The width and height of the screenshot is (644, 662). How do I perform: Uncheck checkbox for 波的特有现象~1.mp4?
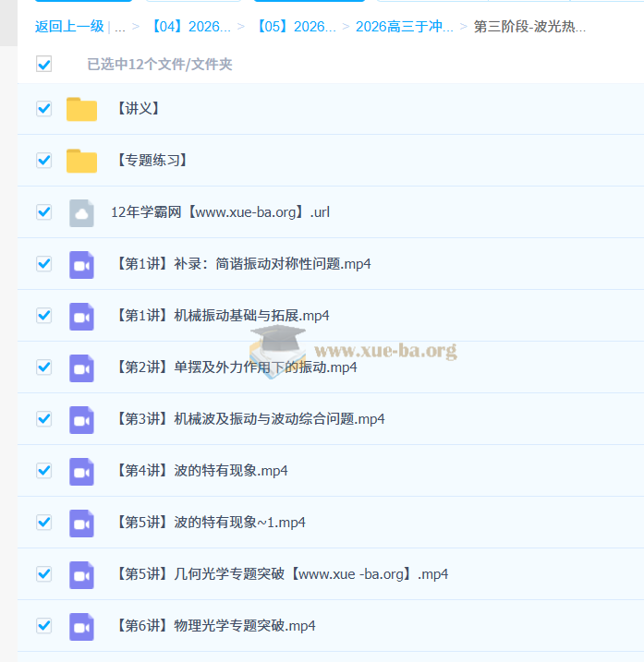[43, 523]
